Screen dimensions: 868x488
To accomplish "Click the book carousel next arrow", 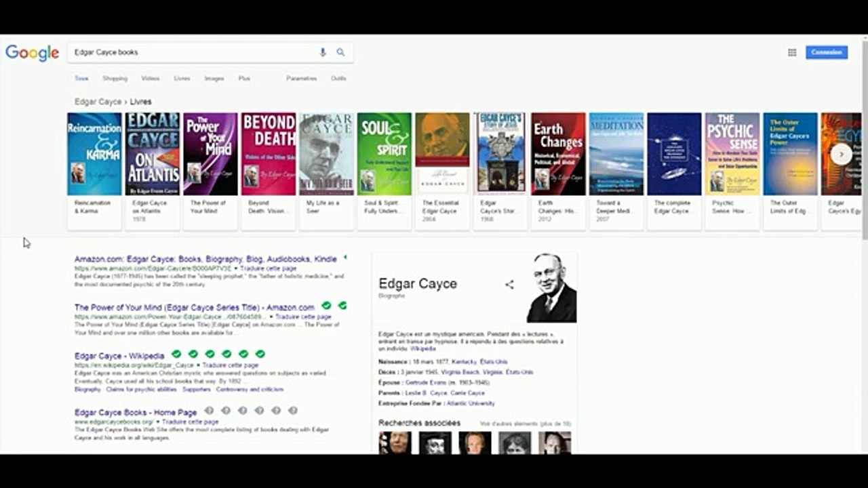I will tap(841, 154).
